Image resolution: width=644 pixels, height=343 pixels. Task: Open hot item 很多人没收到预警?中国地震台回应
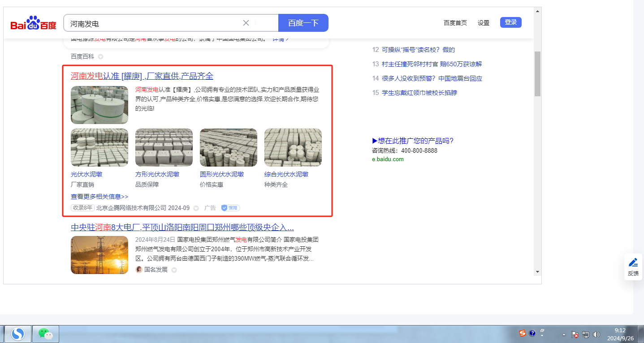coord(432,78)
